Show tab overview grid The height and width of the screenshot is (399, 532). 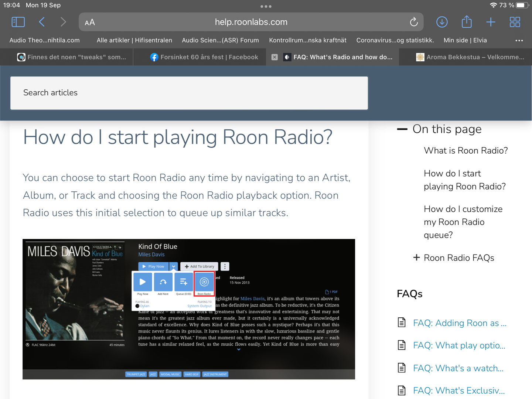coord(515,22)
